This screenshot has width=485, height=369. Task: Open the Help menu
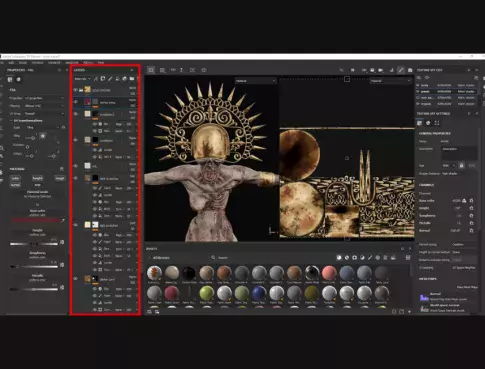[101, 63]
